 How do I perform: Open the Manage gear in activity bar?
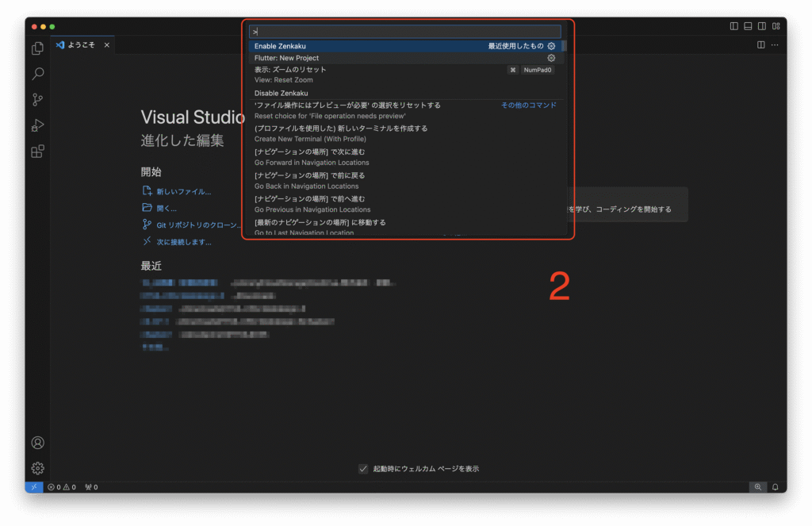[38, 468]
